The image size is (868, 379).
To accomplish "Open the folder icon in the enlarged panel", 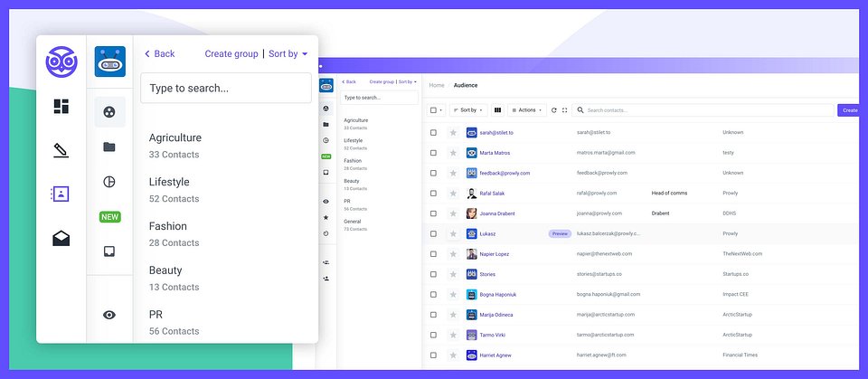I will [x=109, y=147].
